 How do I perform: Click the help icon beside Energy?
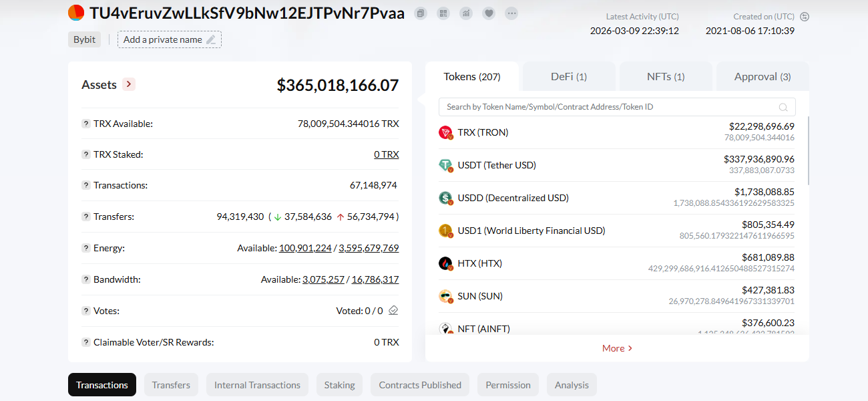pyautogui.click(x=86, y=248)
